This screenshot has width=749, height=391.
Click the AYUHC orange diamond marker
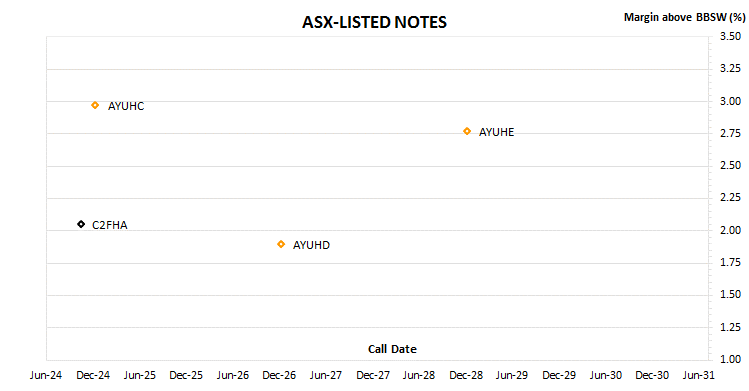click(95, 105)
